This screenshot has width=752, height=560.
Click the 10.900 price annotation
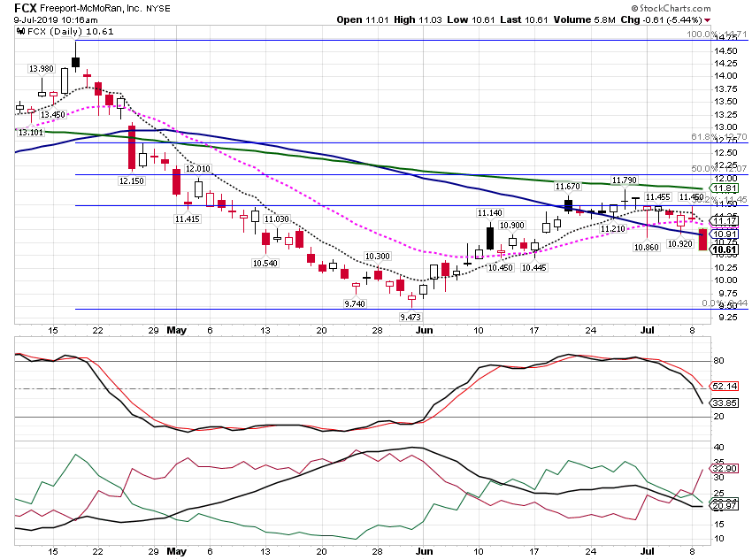[511, 225]
